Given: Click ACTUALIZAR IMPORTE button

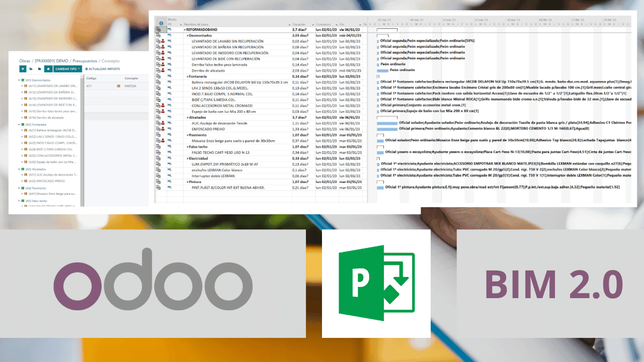Looking at the screenshot, I should (103, 68).
